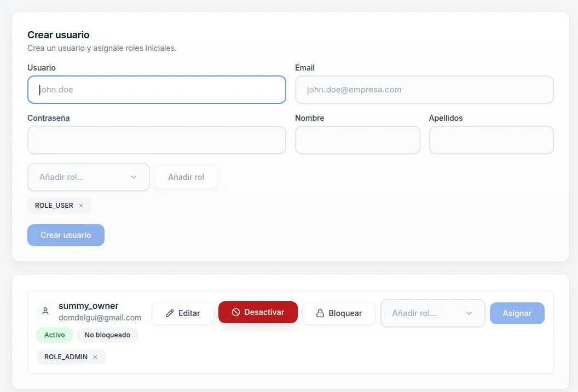Screen dimensions: 578x392
Task: Open the Añadir rol dropdown in create form
Action: (x=88, y=177)
